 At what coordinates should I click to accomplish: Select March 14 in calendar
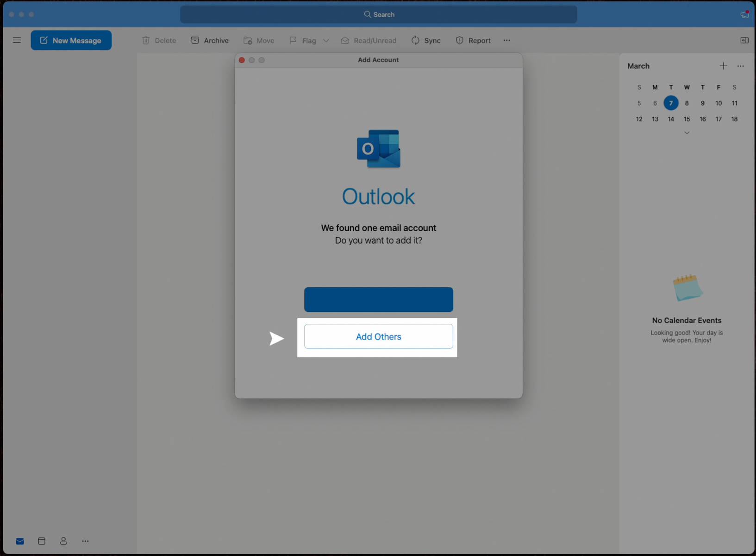tap(671, 119)
